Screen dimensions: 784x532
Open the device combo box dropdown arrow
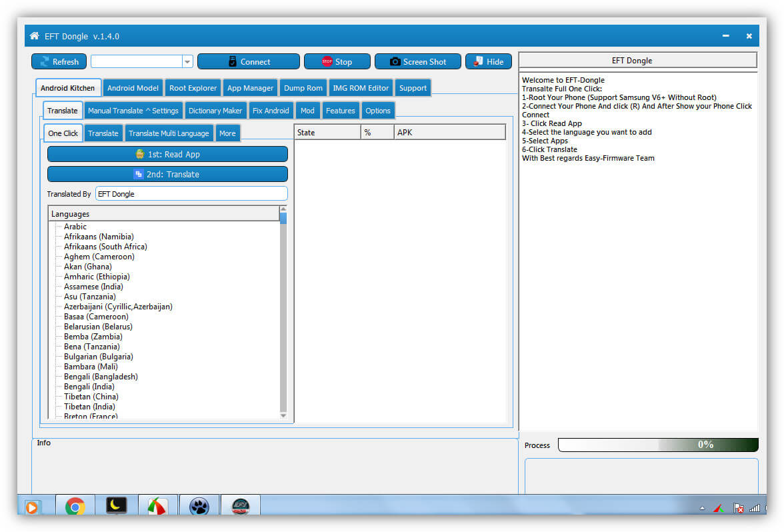[x=187, y=61]
